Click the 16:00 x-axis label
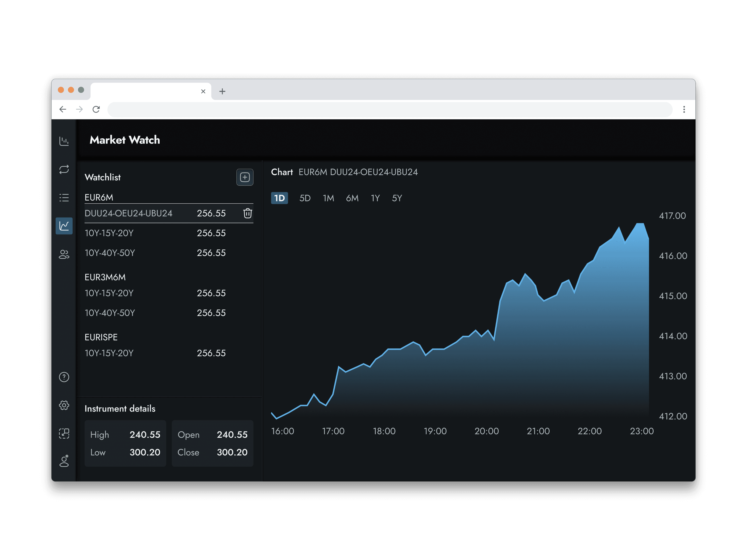This screenshot has width=747, height=560. point(283,431)
